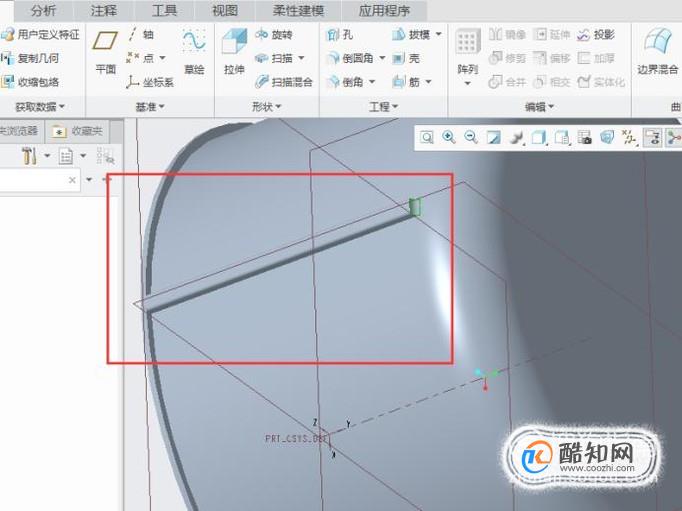682x511 pixels.
Task: Click 复制几何 copy geometry
Action: click(x=30, y=58)
